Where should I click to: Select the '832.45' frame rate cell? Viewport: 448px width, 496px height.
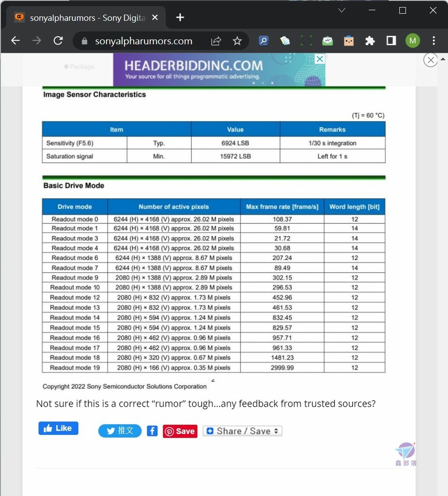(x=282, y=318)
